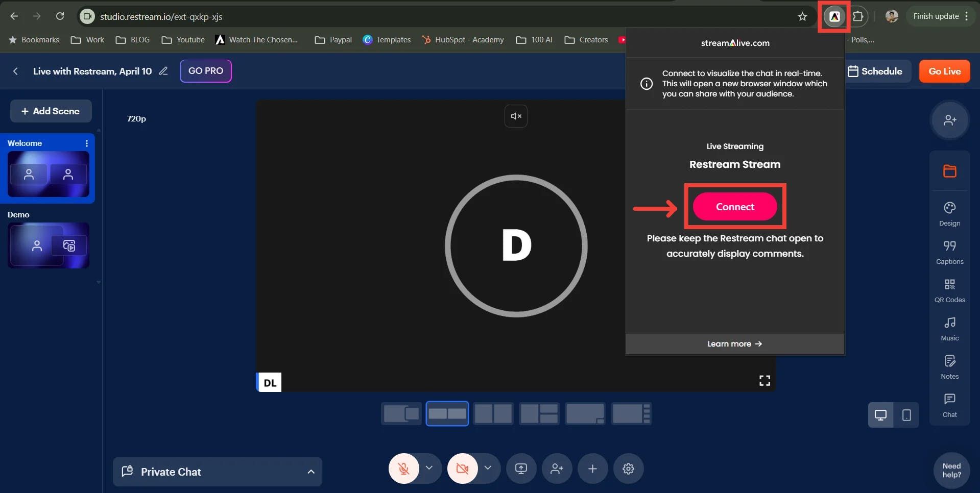Bookmark this page with the star icon
This screenshot has height=493, width=980.
click(x=802, y=16)
